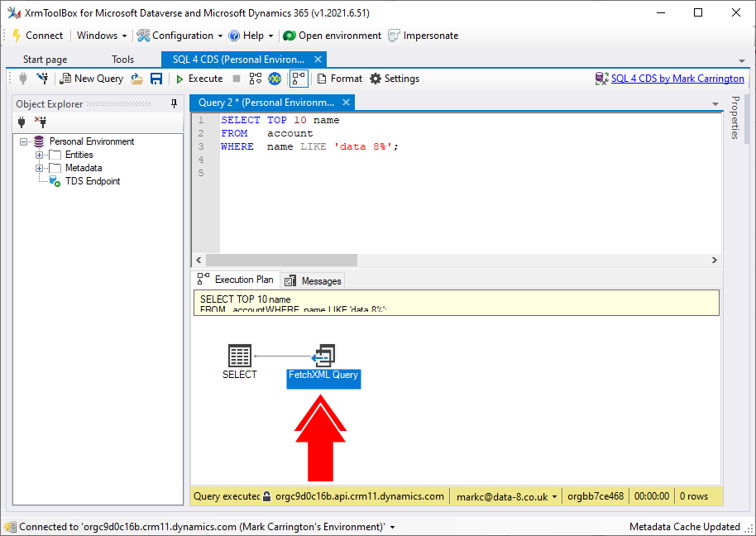Expand the Metadata tree node
Image resolution: width=756 pixels, height=536 pixels.
pos(39,168)
